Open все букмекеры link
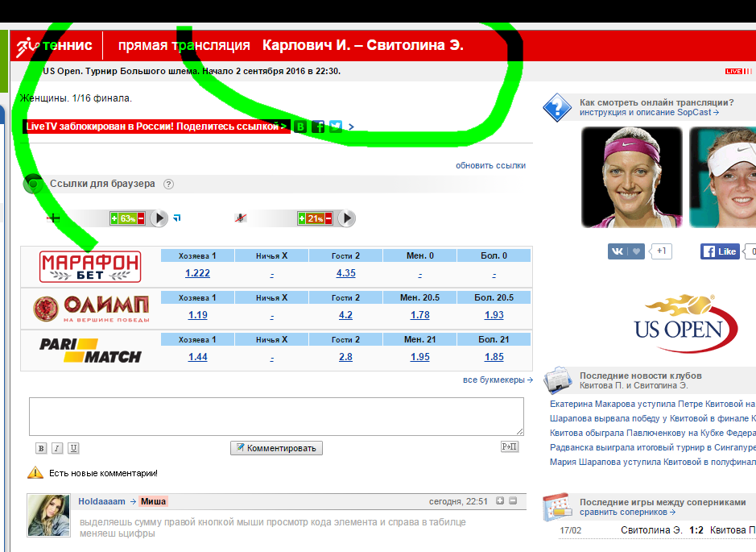Screen dimensions: 756x552 point(498,380)
